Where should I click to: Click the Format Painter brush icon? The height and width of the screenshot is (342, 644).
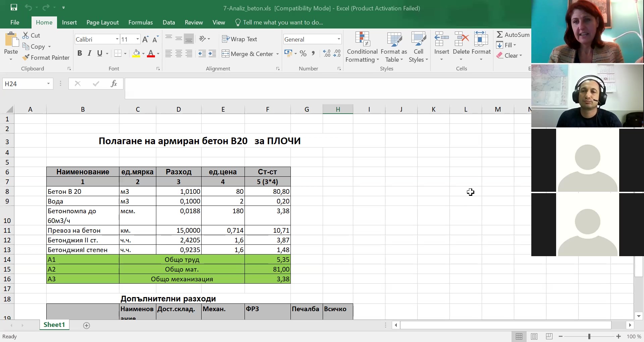click(26, 58)
